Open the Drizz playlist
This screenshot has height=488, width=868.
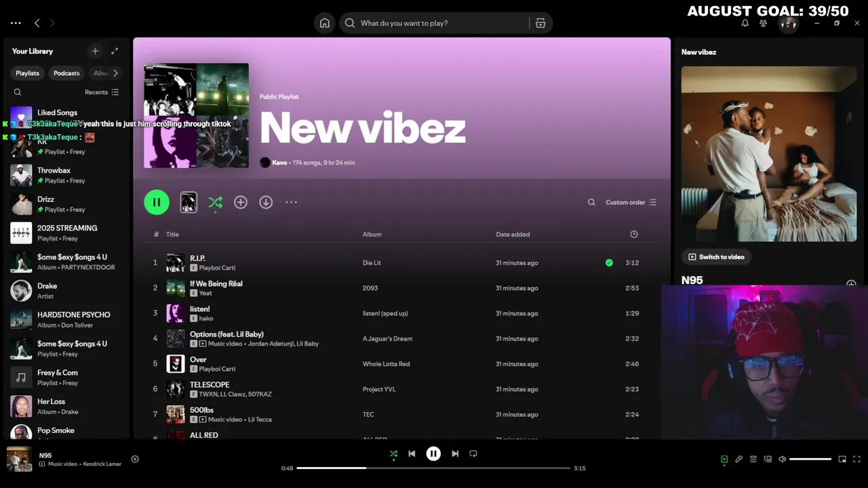point(66,204)
